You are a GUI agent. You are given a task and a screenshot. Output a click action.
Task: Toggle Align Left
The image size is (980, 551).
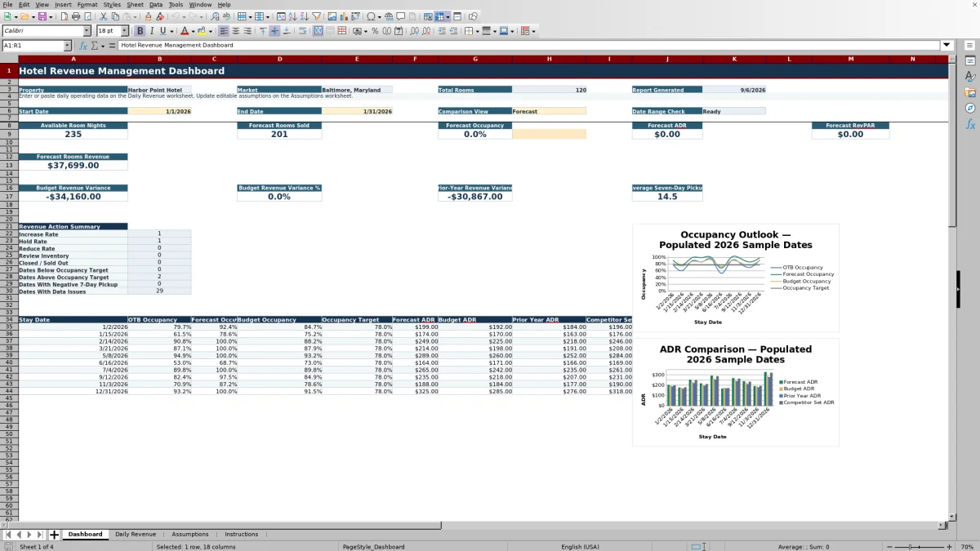coord(223,31)
